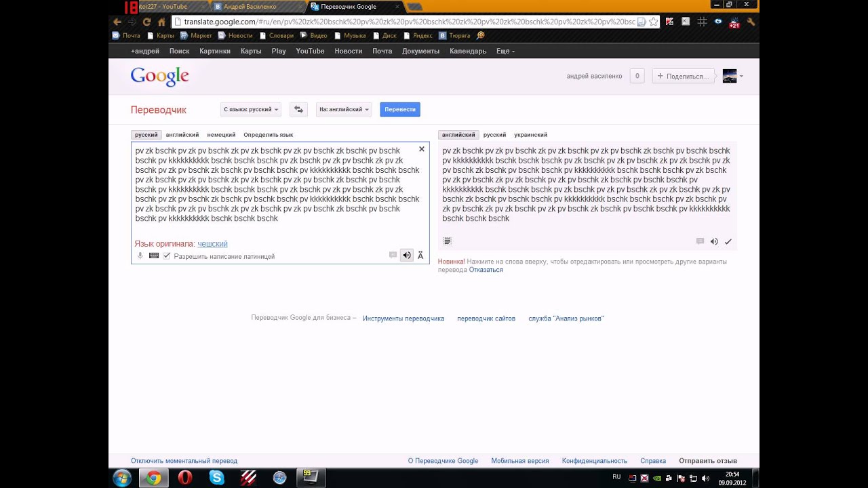
Task: Open YouTube in Google bar
Action: pyautogui.click(x=310, y=51)
